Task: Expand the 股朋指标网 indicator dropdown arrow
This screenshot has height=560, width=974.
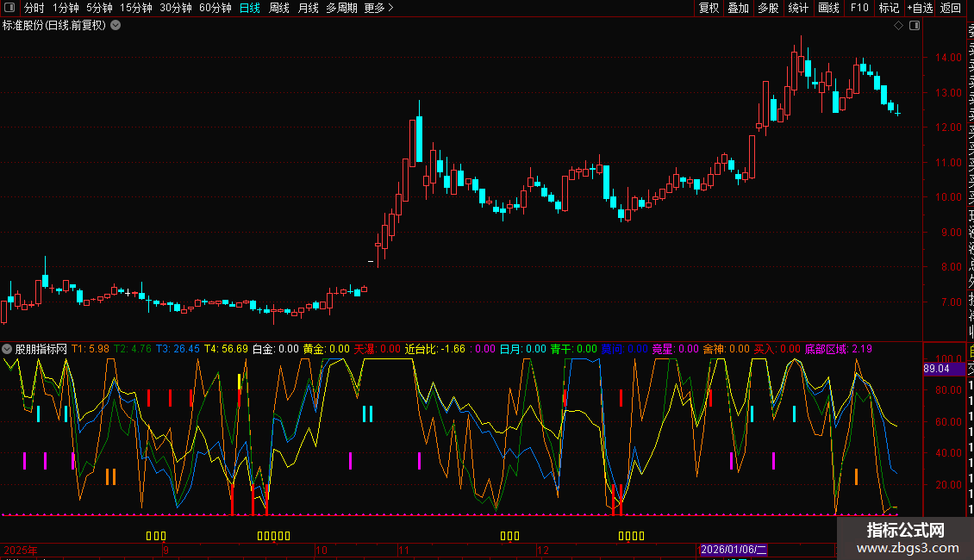Action: (x=7, y=350)
